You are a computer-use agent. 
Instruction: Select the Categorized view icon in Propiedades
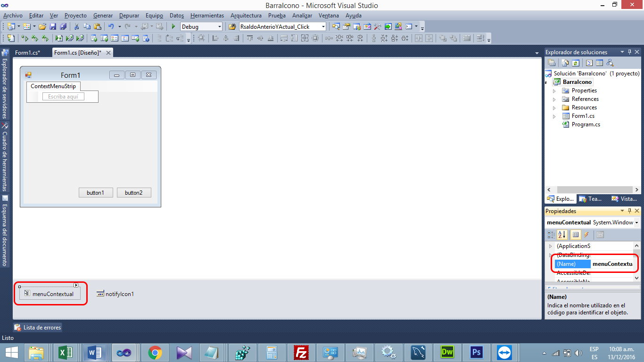tap(551, 234)
